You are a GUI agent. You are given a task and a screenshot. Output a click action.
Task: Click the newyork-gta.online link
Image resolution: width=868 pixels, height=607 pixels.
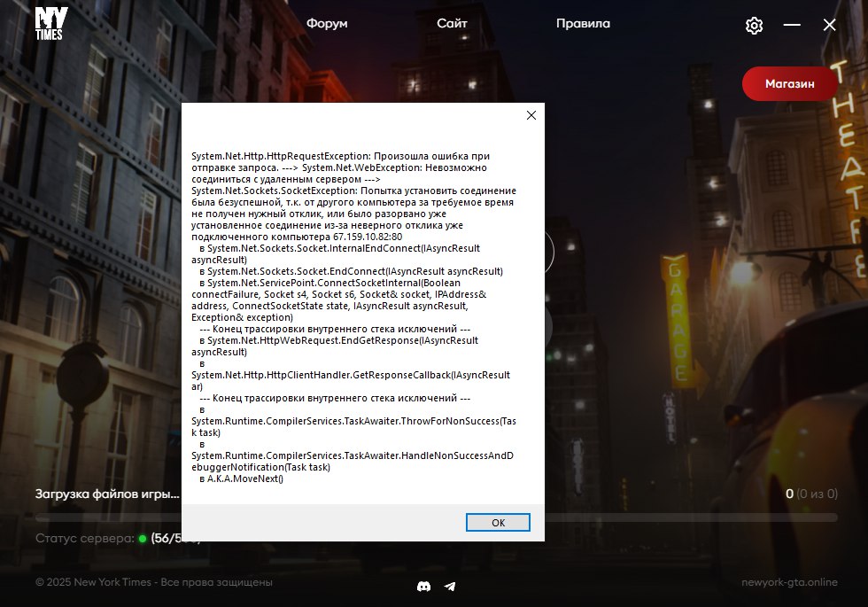[x=789, y=582]
